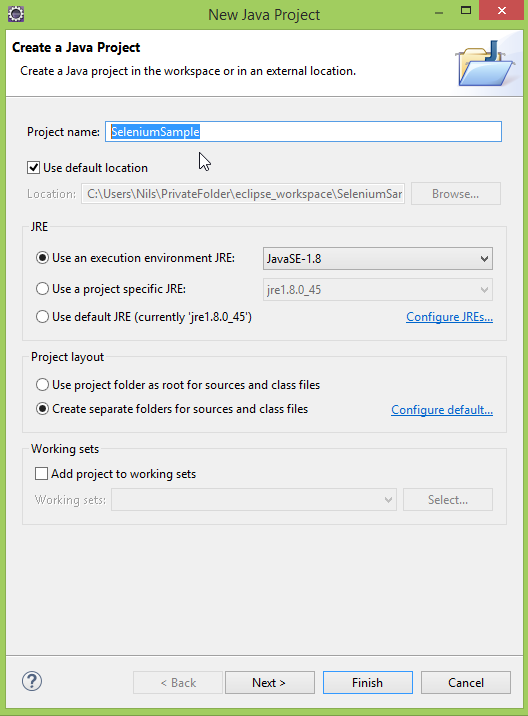Select Create separate folders for sources option
The width and height of the screenshot is (528, 716).
42,409
